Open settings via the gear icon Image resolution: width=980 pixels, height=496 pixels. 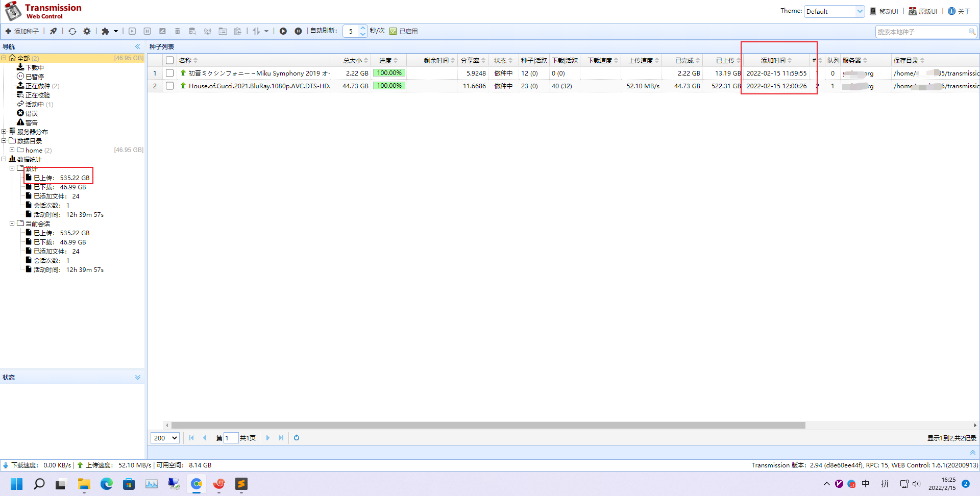87,31
